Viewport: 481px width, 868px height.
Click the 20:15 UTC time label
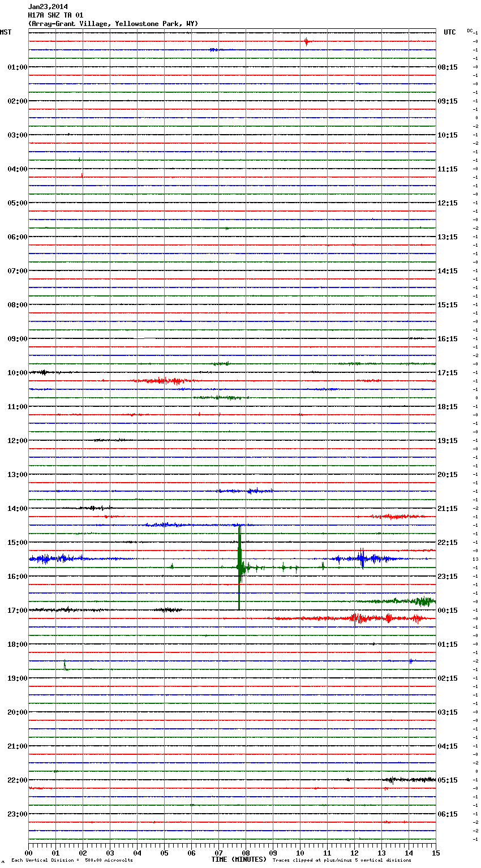click(448, 475)
